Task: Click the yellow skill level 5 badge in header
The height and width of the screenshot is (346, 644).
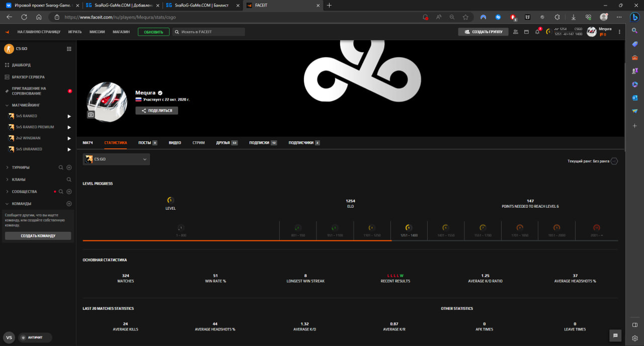Action: pos(548,32)
